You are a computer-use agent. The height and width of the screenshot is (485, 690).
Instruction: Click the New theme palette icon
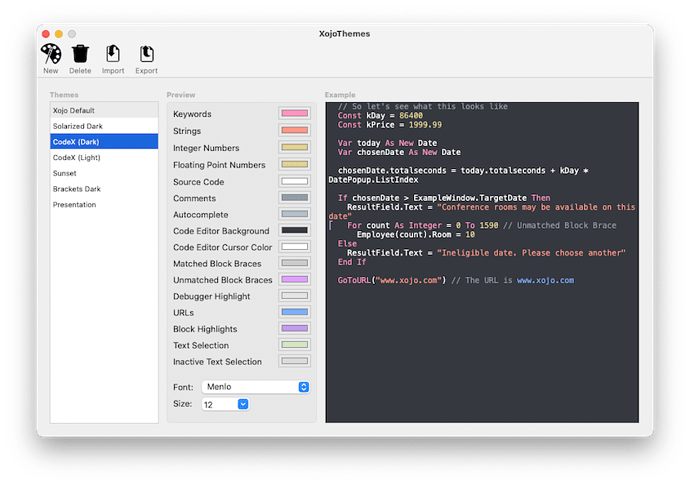click(x=51, y=54)
